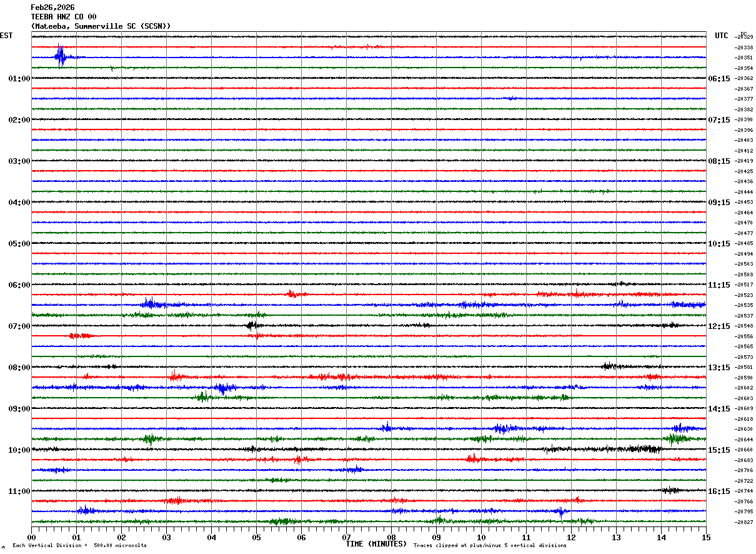Click the DC offset value "-20419"

click(744, 161)
